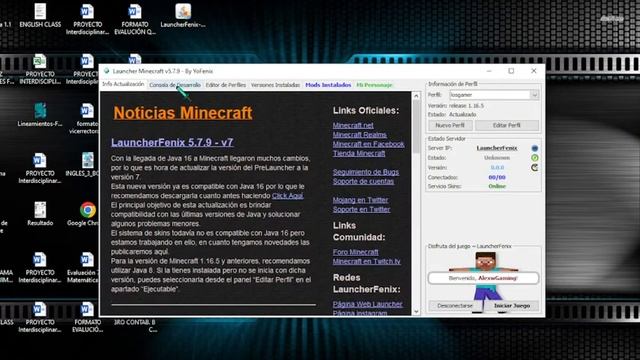Open the Página Web Launcher link
Image resolution: width=640 pixels, height=360 pixels.
click(x=368, y=304)
